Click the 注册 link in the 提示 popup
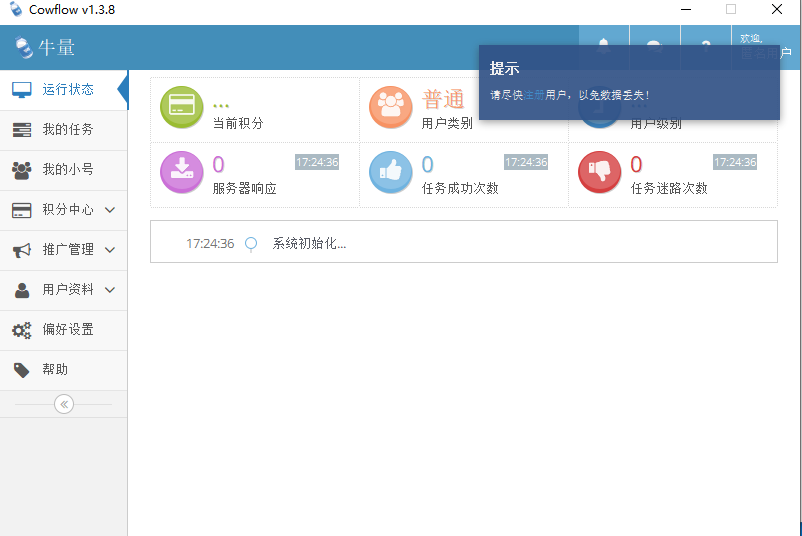The image size is (802, 536). [x=535, y=95]
